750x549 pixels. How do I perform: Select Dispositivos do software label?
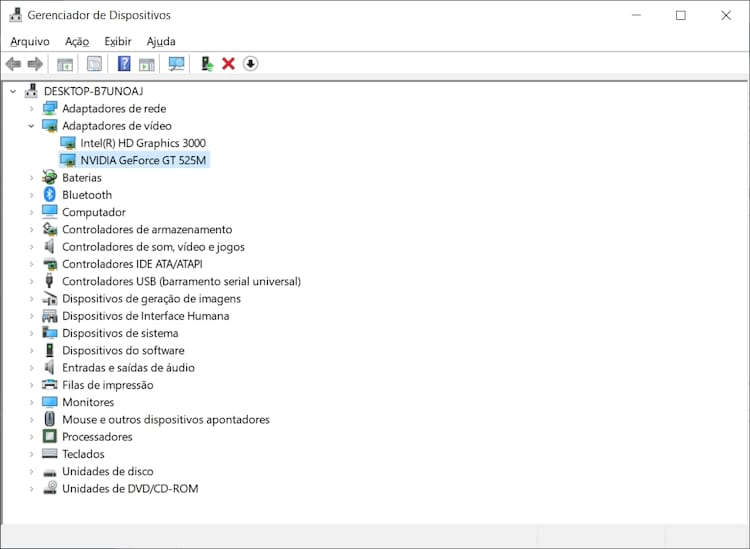(123, 350)
